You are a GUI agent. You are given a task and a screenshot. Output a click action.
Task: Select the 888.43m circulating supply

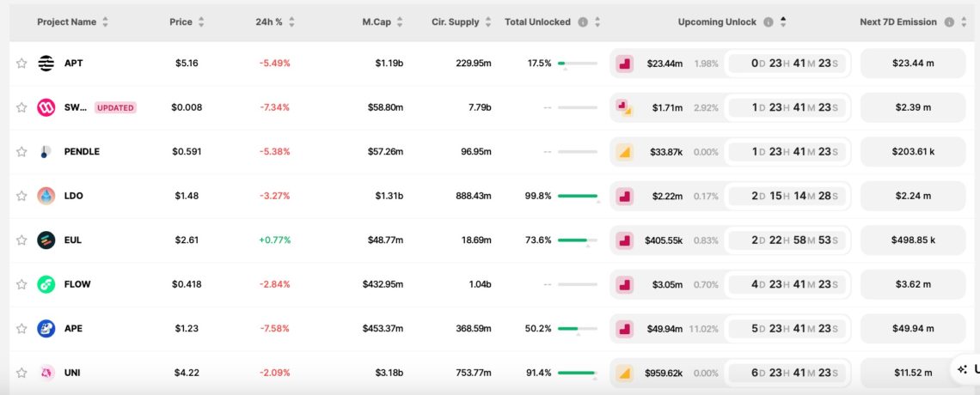coord(473,196)
